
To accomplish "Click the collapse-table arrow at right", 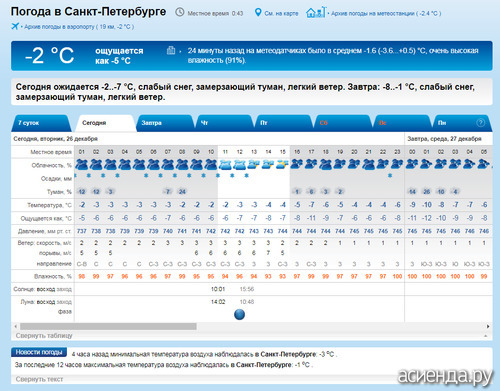I will coord(486,336).
